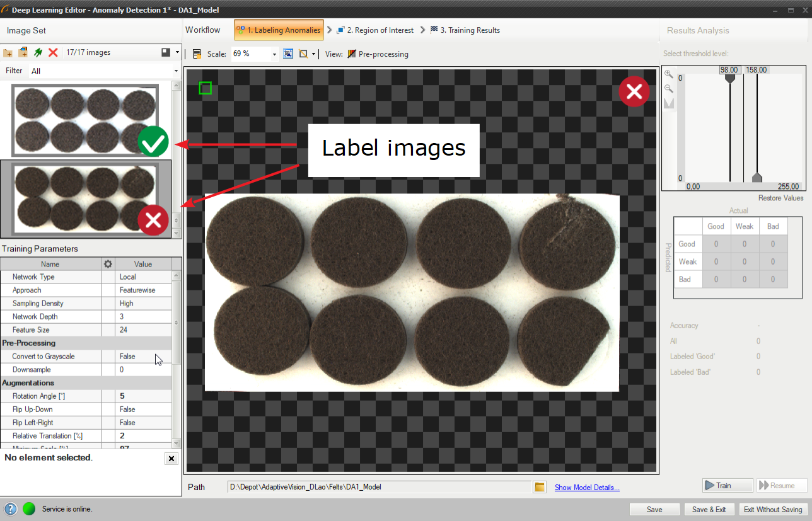
Task: Toggle the red X label on main image
Action: point(634,92)
